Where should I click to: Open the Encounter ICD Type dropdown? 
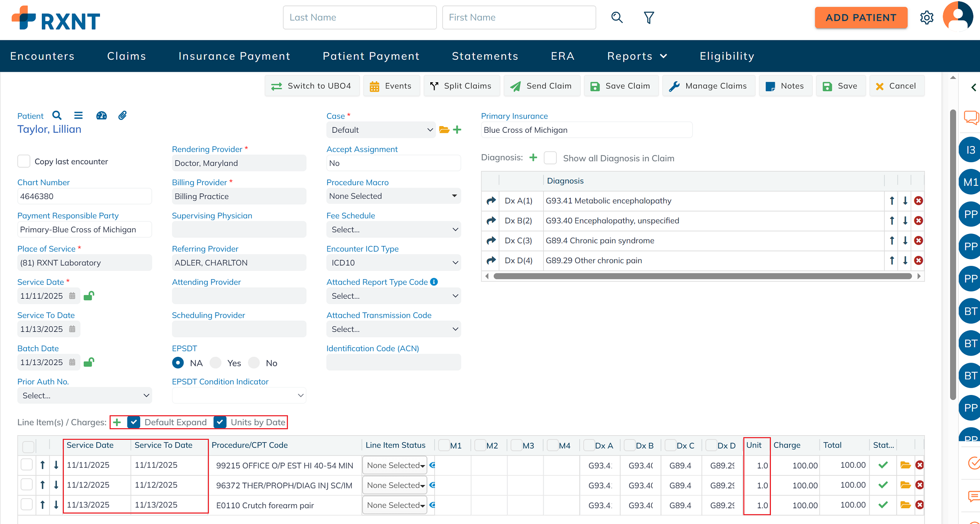[x=393, y=263]
